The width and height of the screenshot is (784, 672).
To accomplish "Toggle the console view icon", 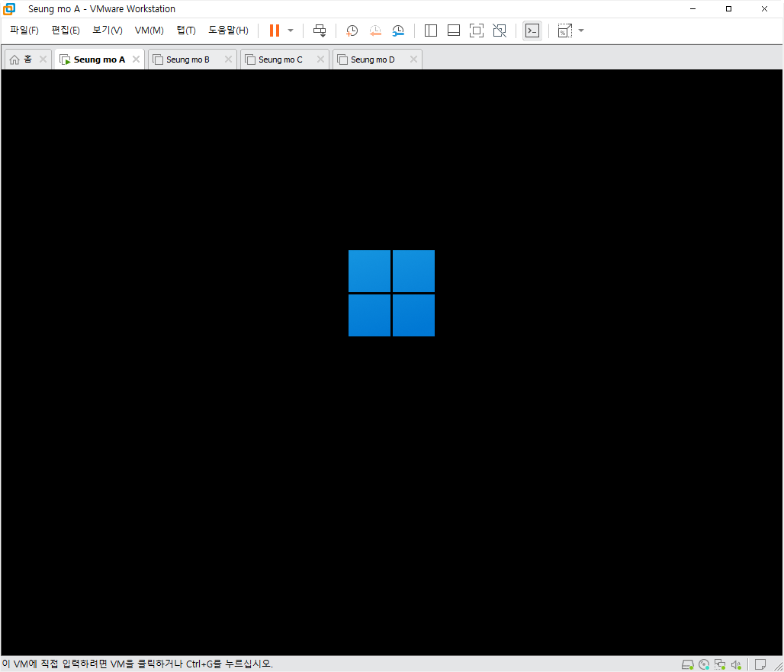I will (x=532, y=31).
